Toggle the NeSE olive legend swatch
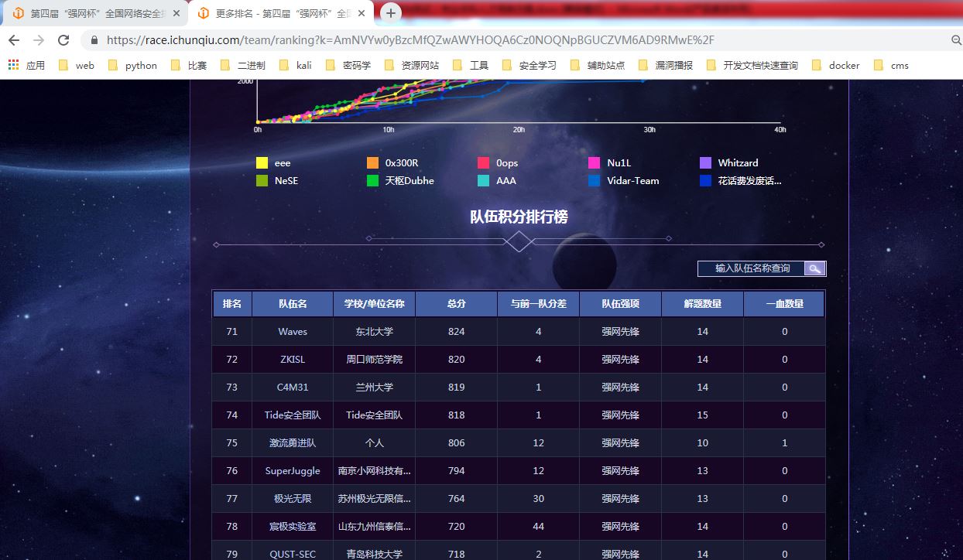 pos(262,181)
